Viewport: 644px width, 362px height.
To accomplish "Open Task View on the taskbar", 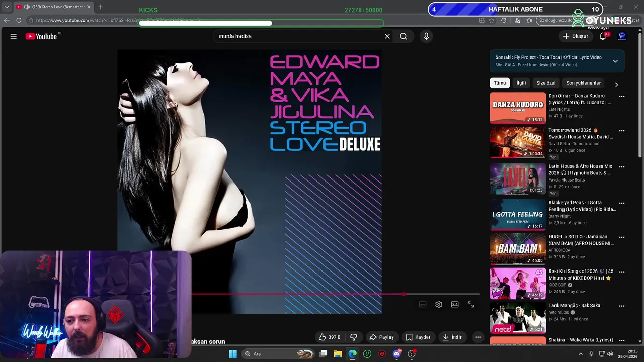I will pos(324,354).
